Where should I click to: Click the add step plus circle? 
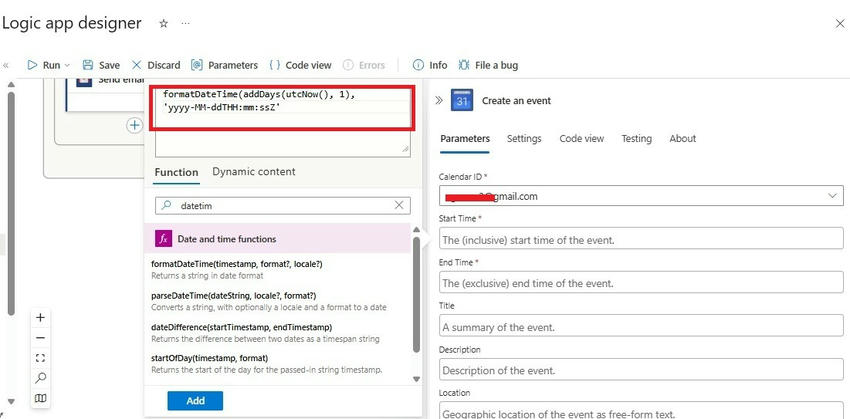click(134, 125)
